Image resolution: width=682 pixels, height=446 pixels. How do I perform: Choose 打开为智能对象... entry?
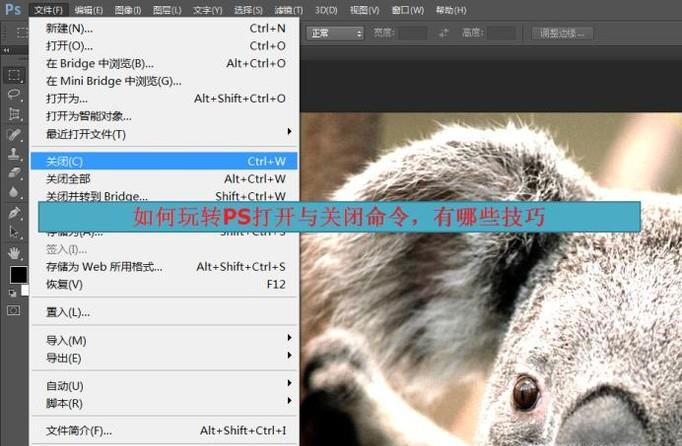click(164, 116)
